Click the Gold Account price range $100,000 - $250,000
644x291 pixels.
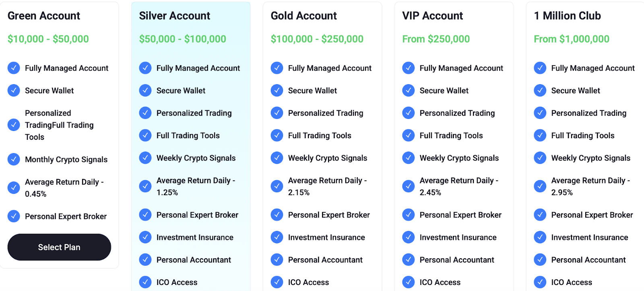[317, 39]
